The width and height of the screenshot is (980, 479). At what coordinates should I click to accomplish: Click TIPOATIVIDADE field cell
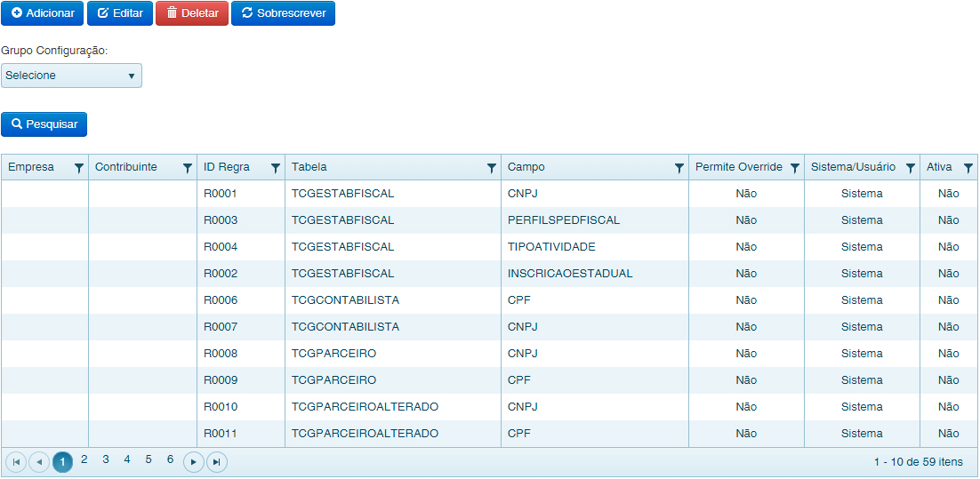[x=595, y=247]
